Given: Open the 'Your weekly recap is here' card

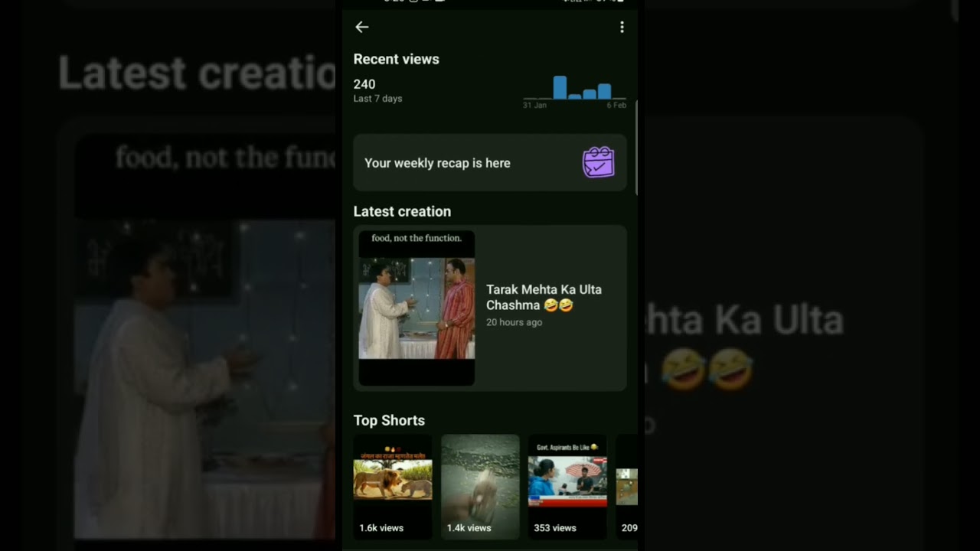Looking at the screenshot, I should pyautogui.click(x=490, y=162).
